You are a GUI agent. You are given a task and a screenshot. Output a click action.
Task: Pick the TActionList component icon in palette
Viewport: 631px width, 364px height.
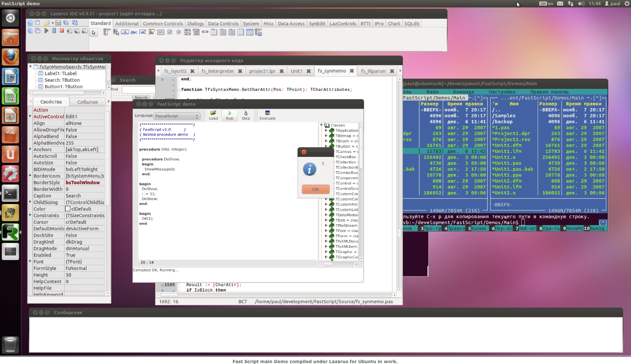258,32
